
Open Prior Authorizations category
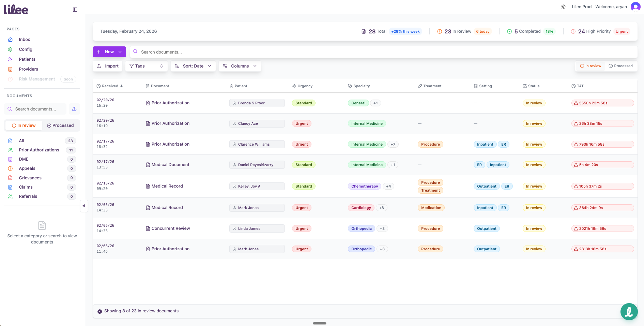(x=39, y=150)
